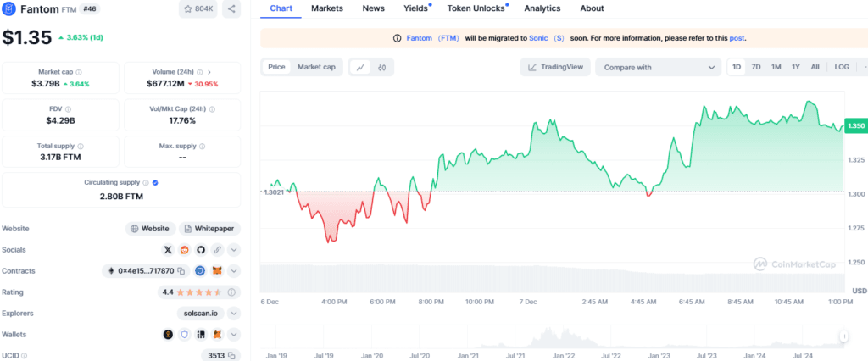The width and height of the screenshot is (868, 361).
Task: Open the Analytics tab
Action: 542,8
